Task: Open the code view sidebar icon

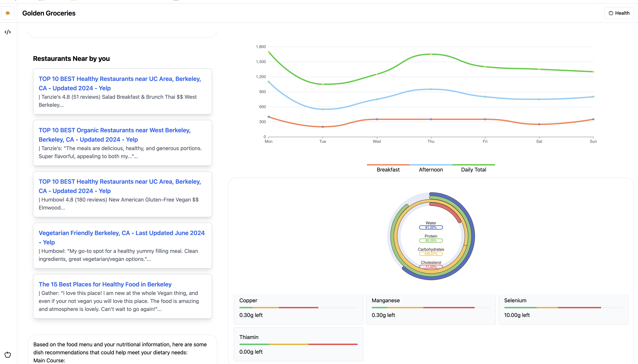Action: [x=8, y=32]
